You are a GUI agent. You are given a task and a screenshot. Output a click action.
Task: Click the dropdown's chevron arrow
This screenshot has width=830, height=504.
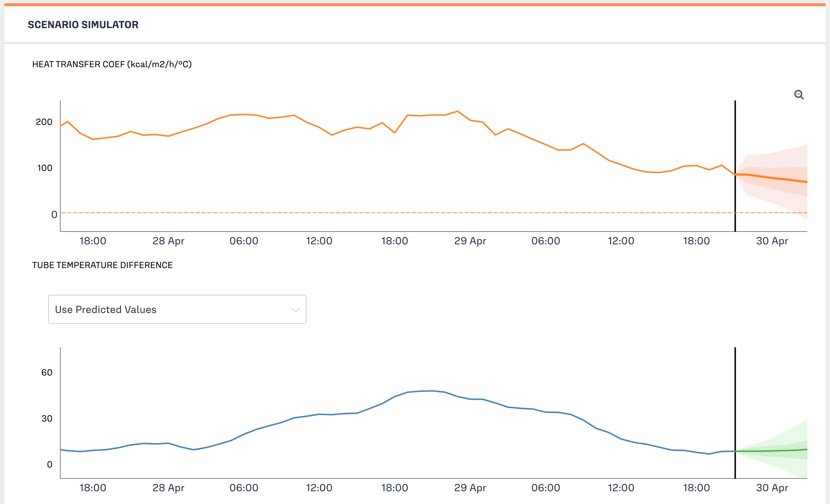point(295,310)
